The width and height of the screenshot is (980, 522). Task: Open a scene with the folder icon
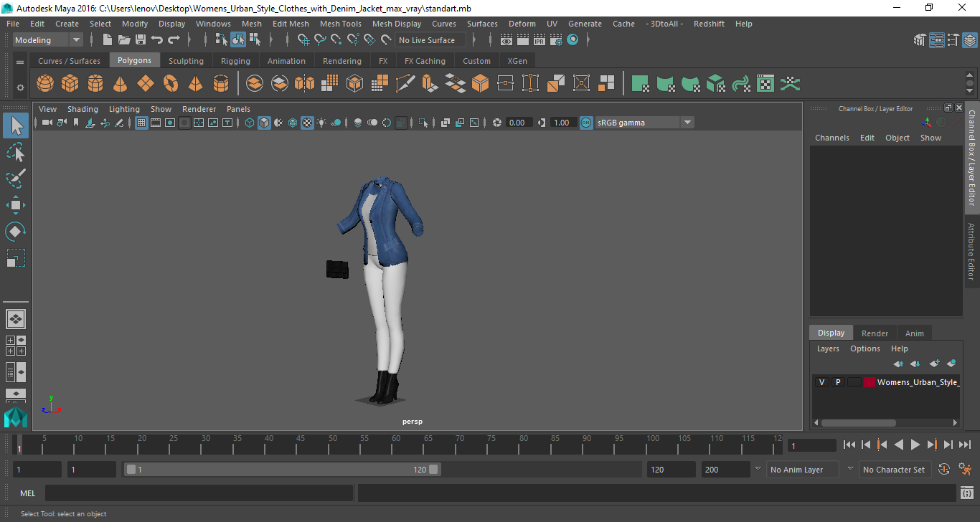click(124, 40)
